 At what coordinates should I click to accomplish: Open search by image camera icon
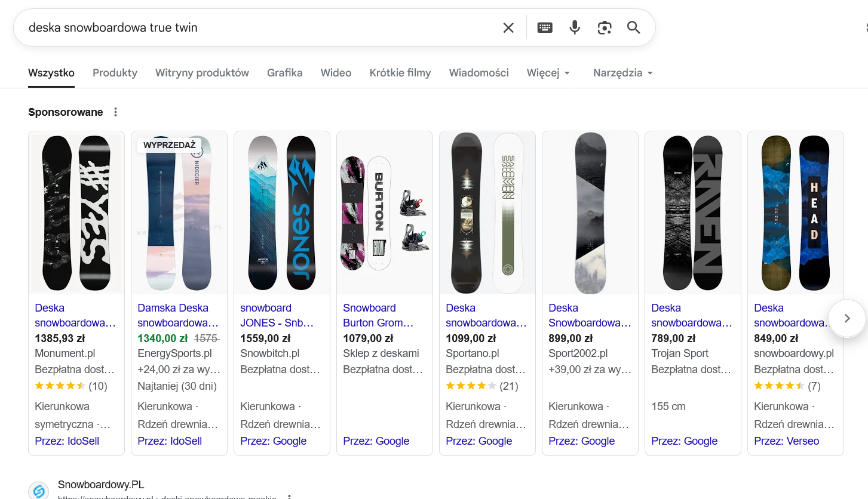[605, 27]
